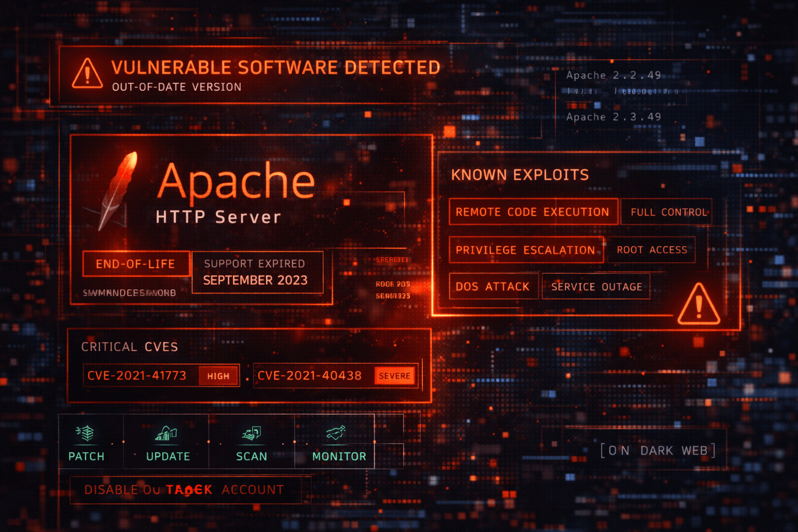Click the Full Control tag

click(x=667, y=212)
